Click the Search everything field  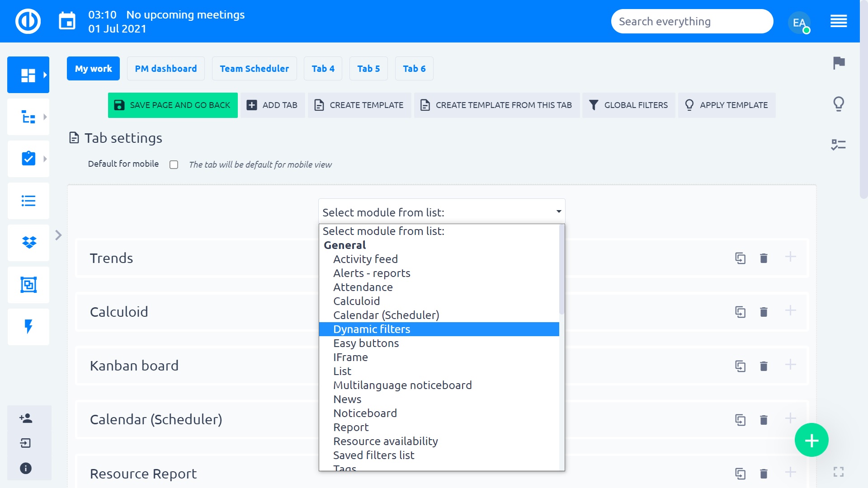[692, 21]
